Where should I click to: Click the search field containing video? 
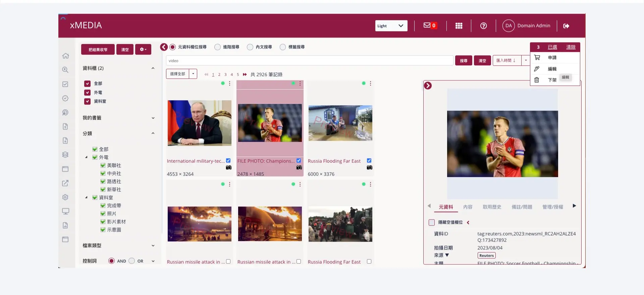click(x=309, y=61)
